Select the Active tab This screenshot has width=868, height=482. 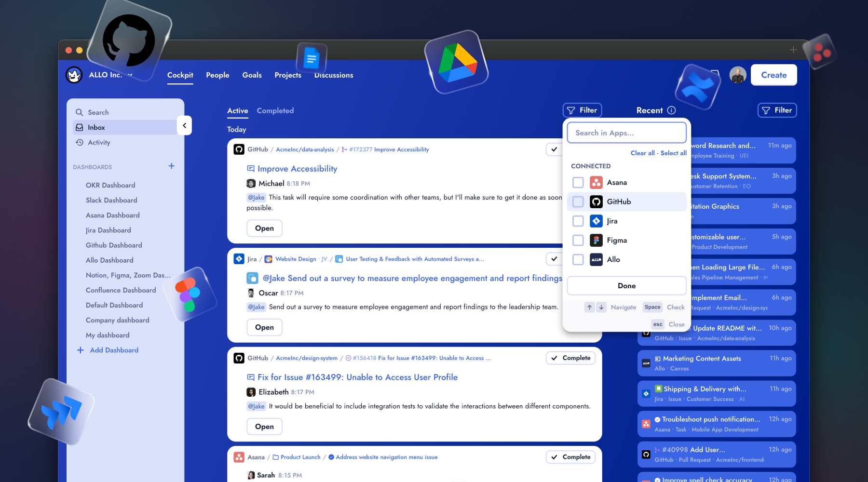pyautogui.click(x=238, y=110)
